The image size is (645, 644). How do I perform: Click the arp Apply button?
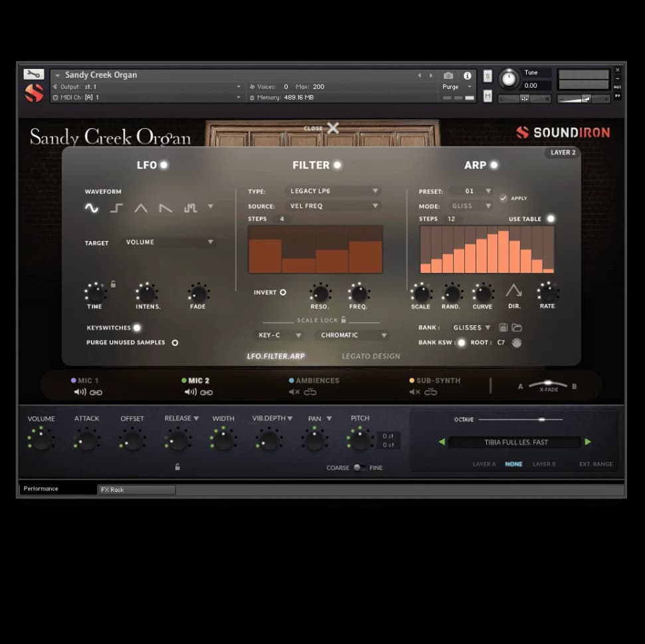click(504, 198)
